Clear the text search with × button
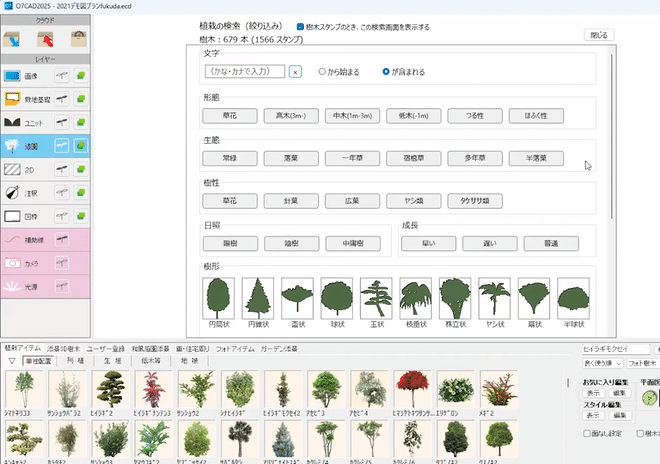Screen dimensions: 660x464 coord(295,72)
